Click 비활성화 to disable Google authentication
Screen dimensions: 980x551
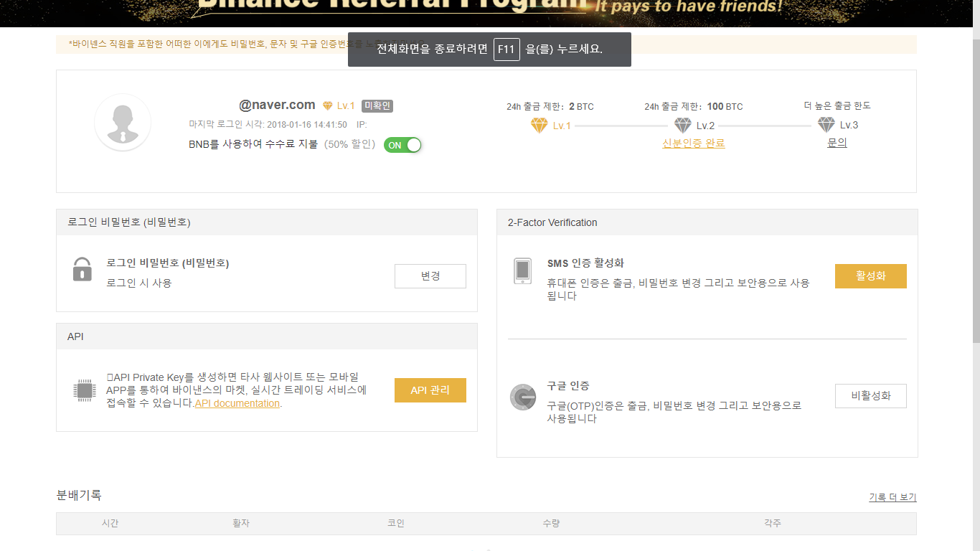(x=871, y=396)
